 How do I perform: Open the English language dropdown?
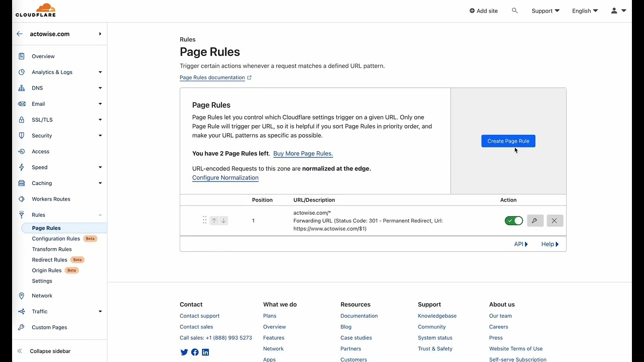pyautogui.click(x=585, y=11)
